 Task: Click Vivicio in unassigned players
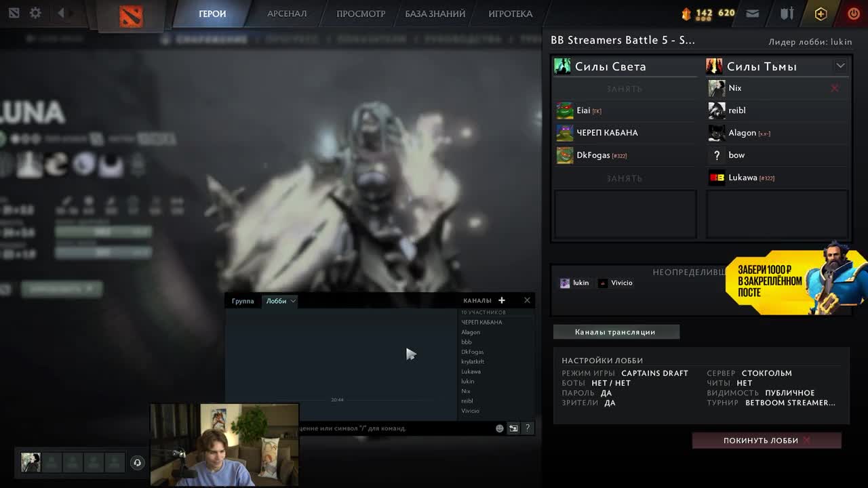click(x=615, y=283)
